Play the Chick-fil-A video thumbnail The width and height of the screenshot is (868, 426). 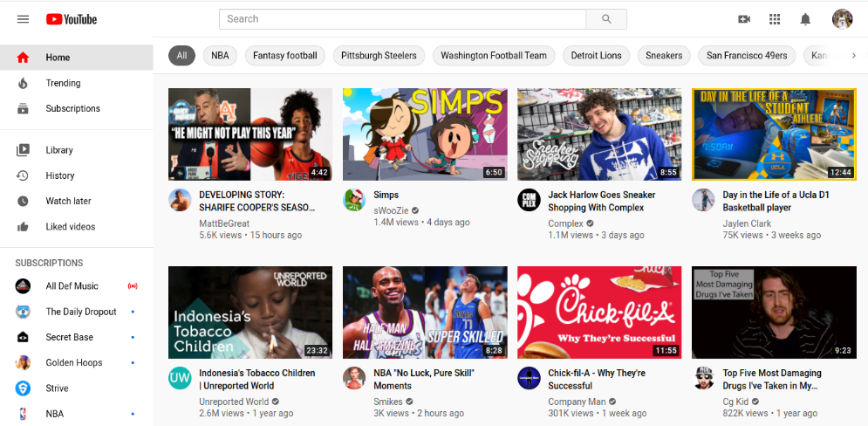[599, 312]
